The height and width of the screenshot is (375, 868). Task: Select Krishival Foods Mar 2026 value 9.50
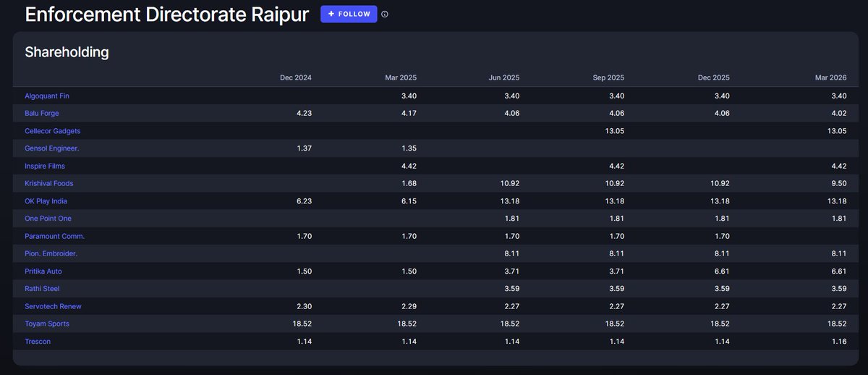coord(839,183)
